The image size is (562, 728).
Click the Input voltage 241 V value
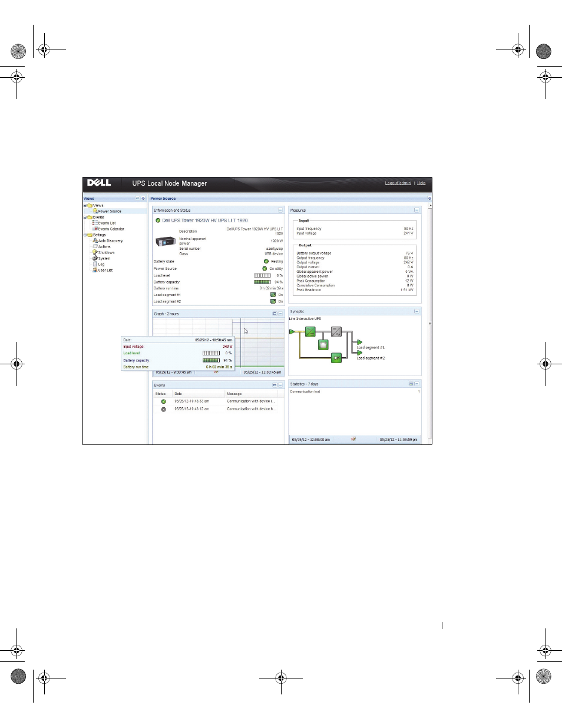pyautogui.click(x=408, y=233)
